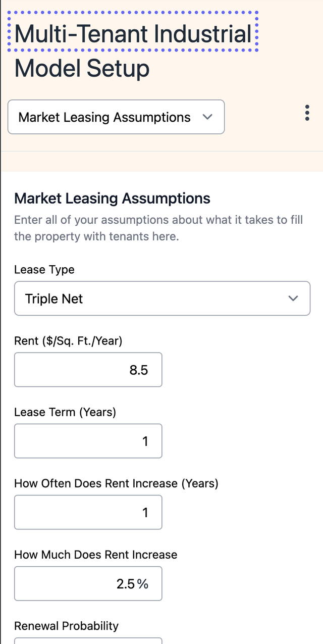Click the Lease Term (Years) label
Screen dimensions: 323x644
click(x=65, y=412)
